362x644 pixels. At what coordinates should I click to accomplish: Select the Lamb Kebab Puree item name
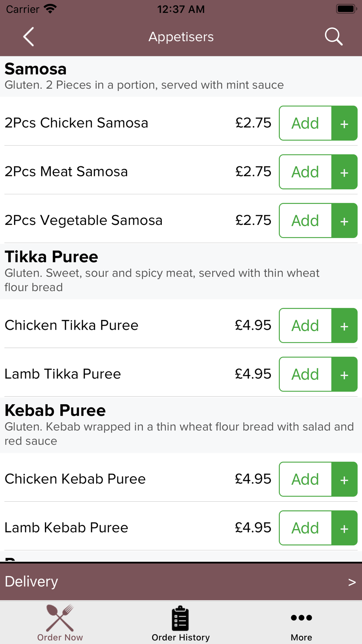coord(66,528)
